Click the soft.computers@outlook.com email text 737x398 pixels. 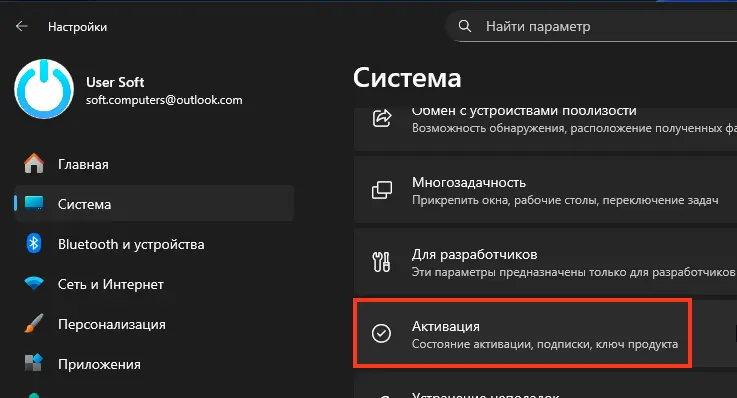point(164,100)
